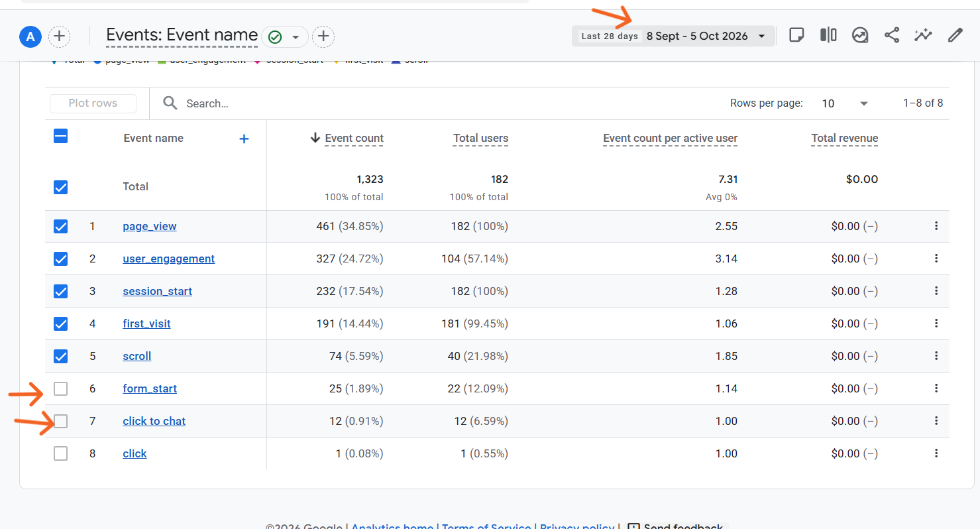Open more options menu for scroll row

(936, 356)
